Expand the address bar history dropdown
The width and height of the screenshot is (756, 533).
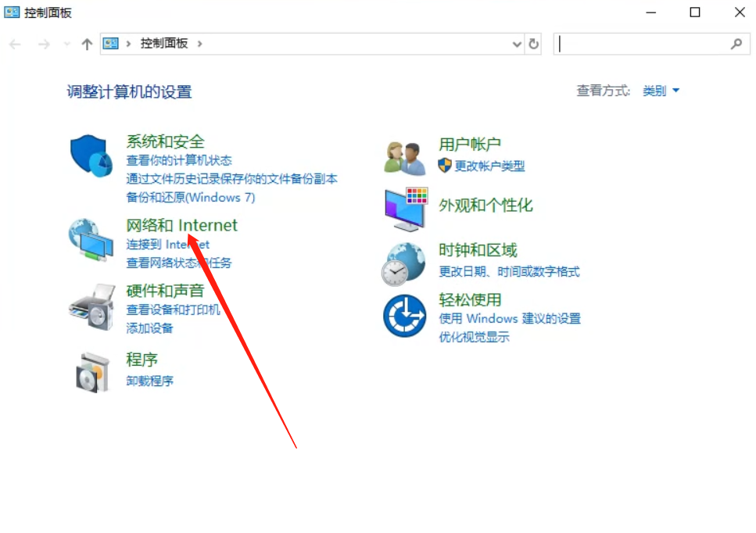point(517,45)
